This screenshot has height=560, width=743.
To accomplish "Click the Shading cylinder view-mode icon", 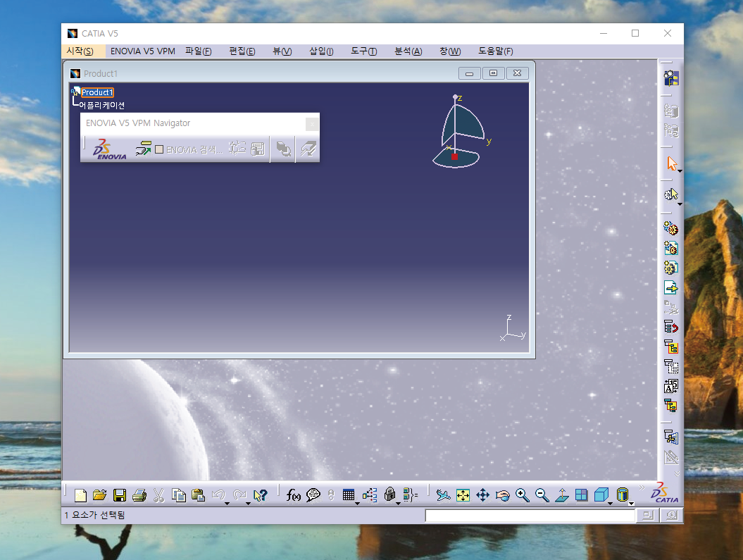I will (x=622, y=496).
